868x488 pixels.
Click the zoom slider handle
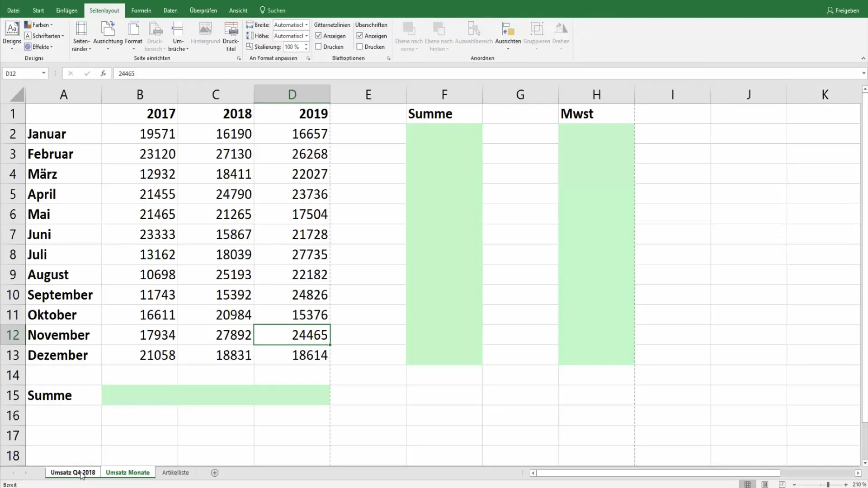coord(828,484)
